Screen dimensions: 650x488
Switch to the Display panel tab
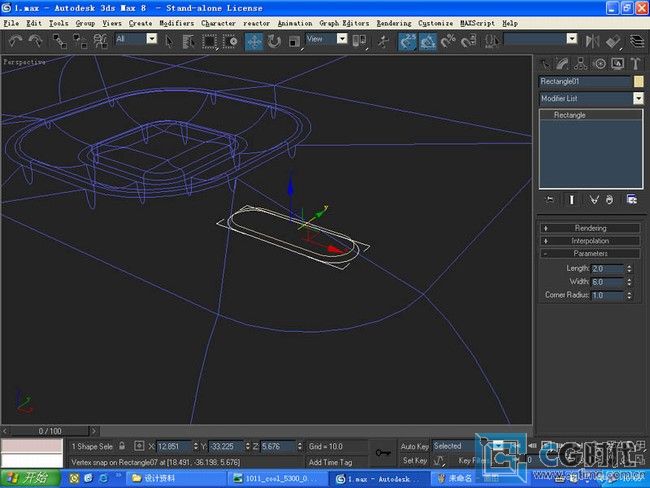click(617, 64)
